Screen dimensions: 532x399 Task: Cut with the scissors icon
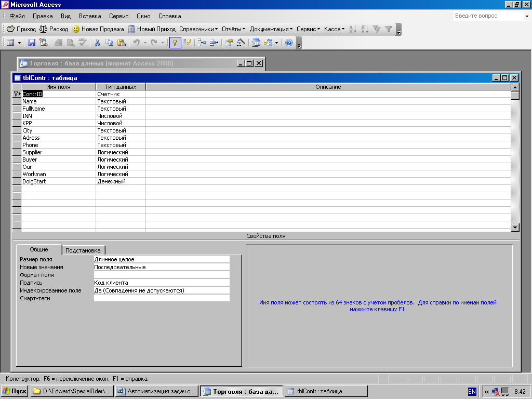pyautogui.click(x=97, y=43)
